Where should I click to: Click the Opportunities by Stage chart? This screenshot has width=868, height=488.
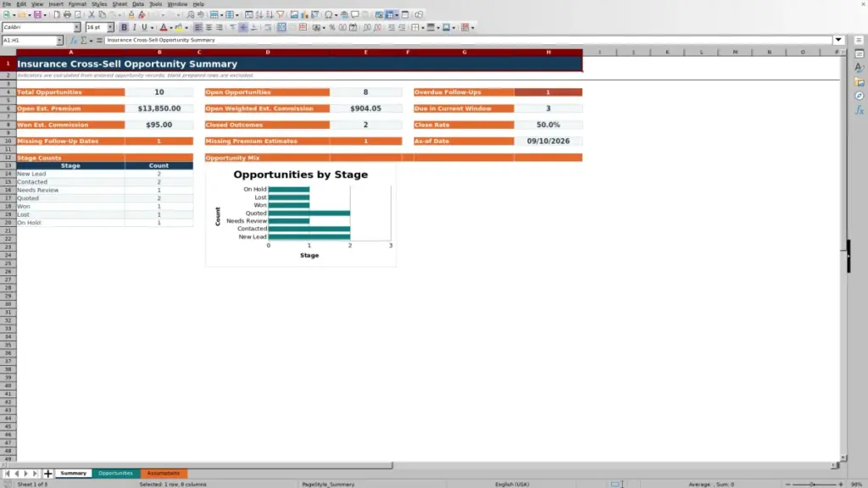point(301,214)
